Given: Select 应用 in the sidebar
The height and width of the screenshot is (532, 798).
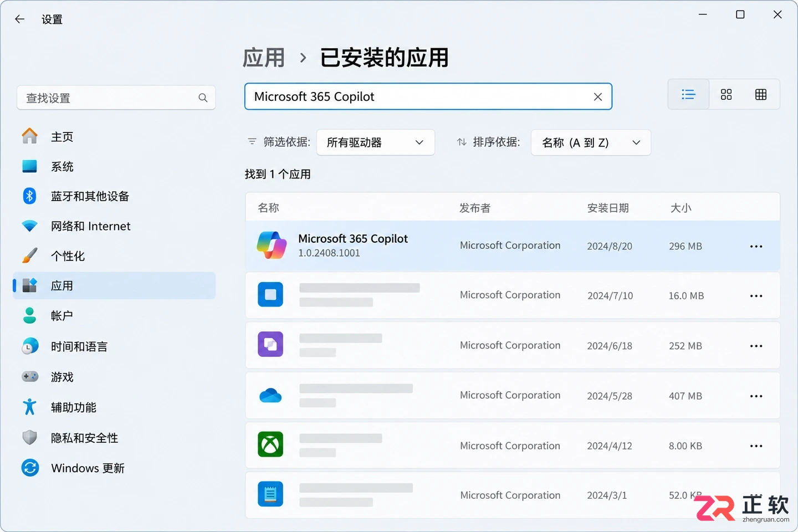Looking at the screenshot, I should (114, 286).
